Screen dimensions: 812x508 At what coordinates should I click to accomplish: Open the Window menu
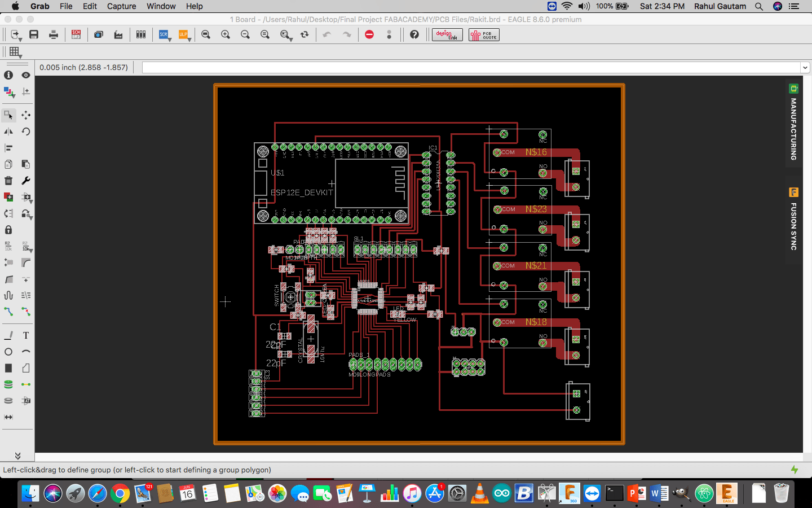(161, 6)
